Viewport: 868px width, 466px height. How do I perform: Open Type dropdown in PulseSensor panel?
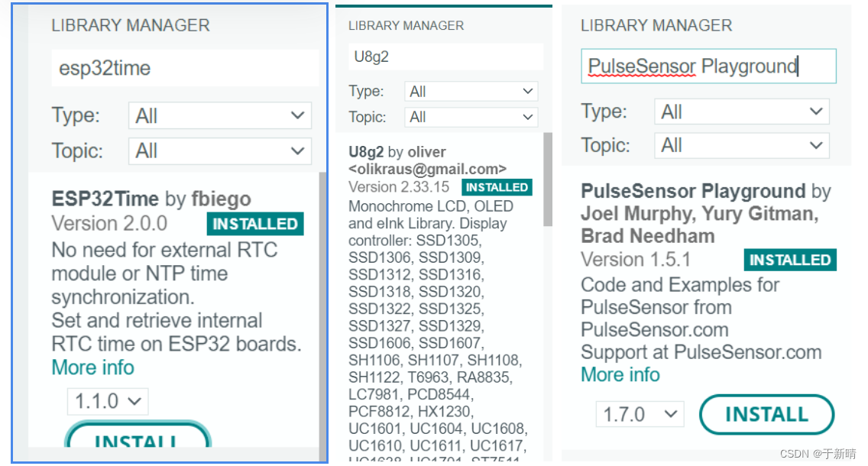tap(742, 112)
